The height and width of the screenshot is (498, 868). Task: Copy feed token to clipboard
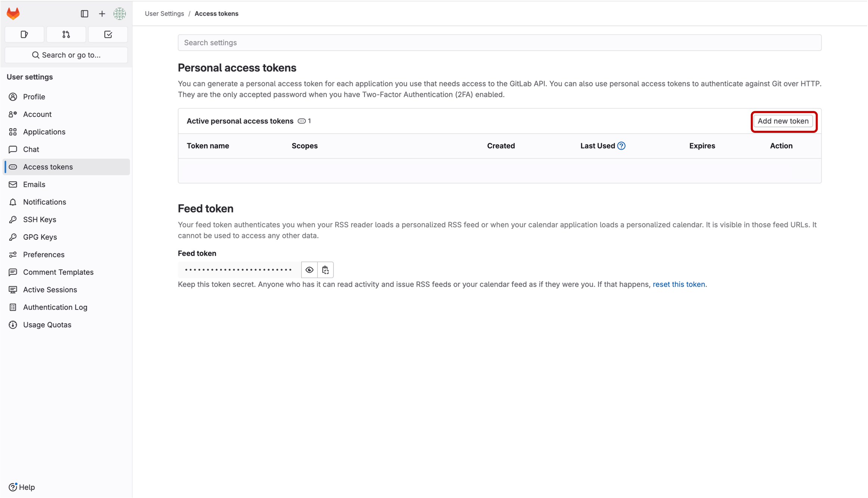[325, 270]
